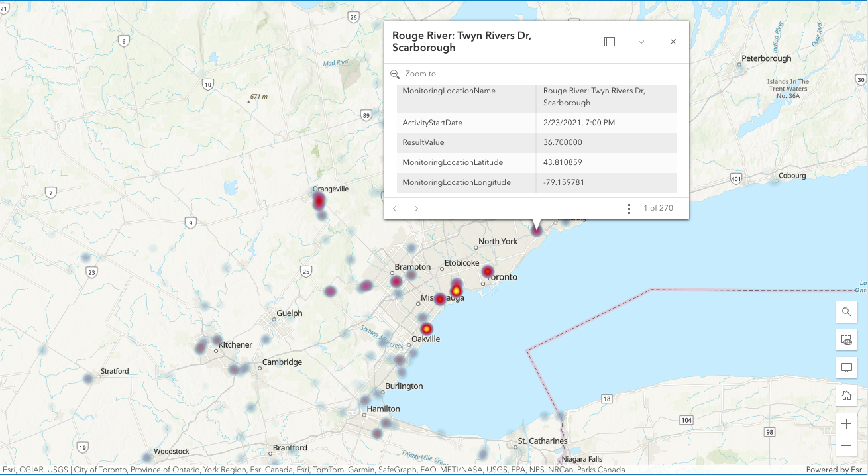This screenshot has width=868, height=475.
Task: Open the Basemap gallery tool
Action: (846, 340)
